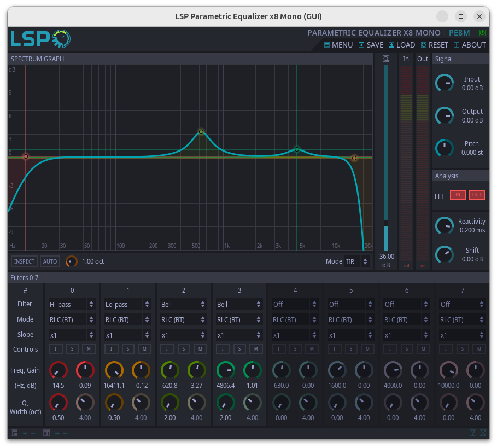This screenshot has width=497, height=448.
Task: Open the help question mark icon
Action: [x=472, y=433]
